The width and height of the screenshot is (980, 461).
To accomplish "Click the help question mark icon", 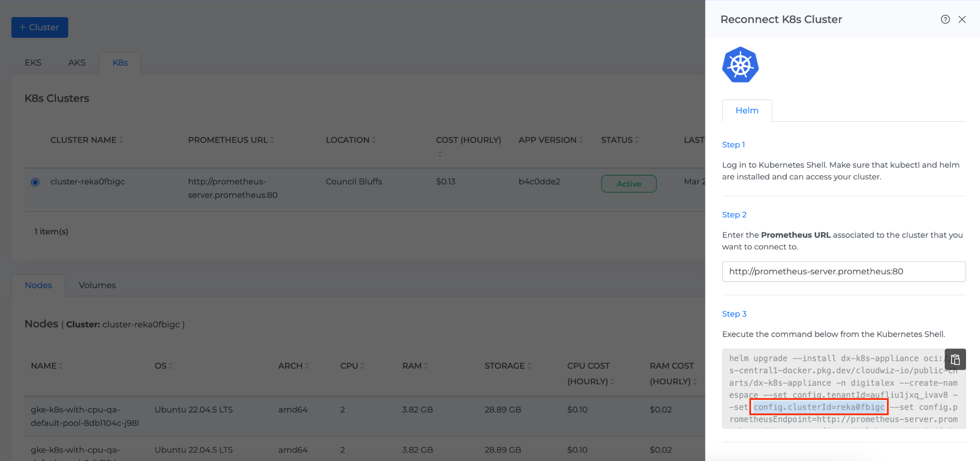I will pos(945,19).
